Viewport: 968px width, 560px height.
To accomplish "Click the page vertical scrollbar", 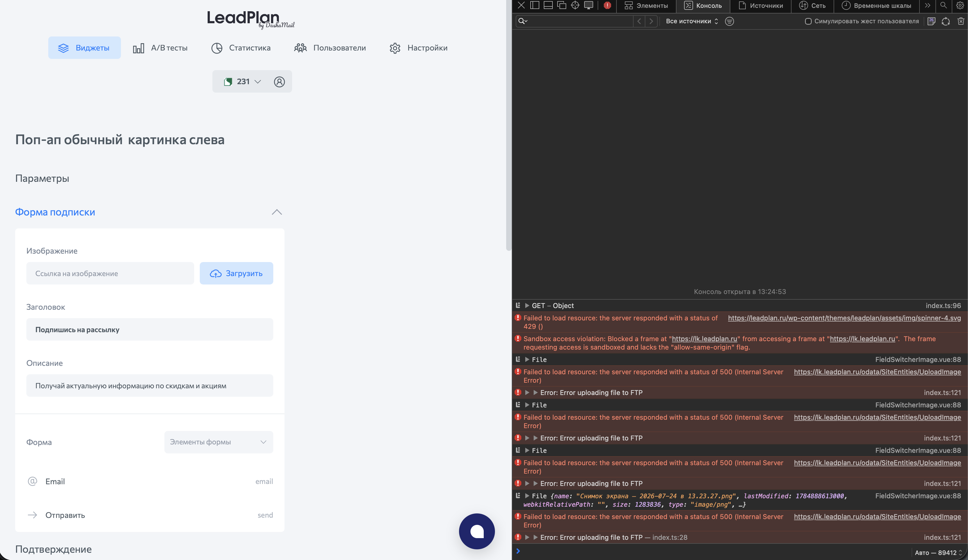I will click(509, 125).
